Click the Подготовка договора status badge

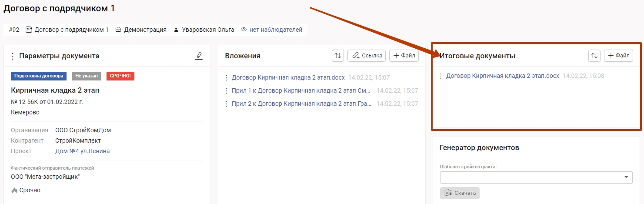tap(39, 76)
